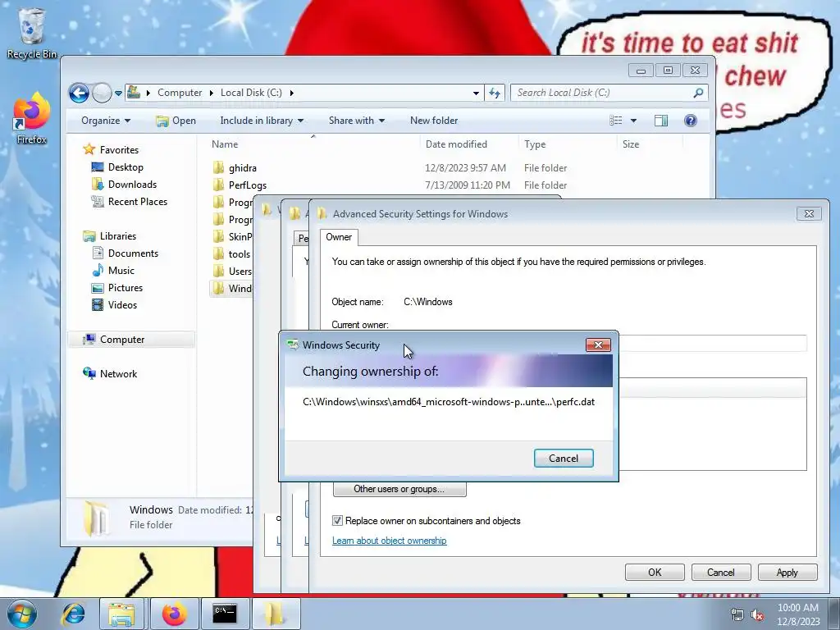Select Recent Places under Favorites
The image size is (840, 630).
tap(138, 202)
